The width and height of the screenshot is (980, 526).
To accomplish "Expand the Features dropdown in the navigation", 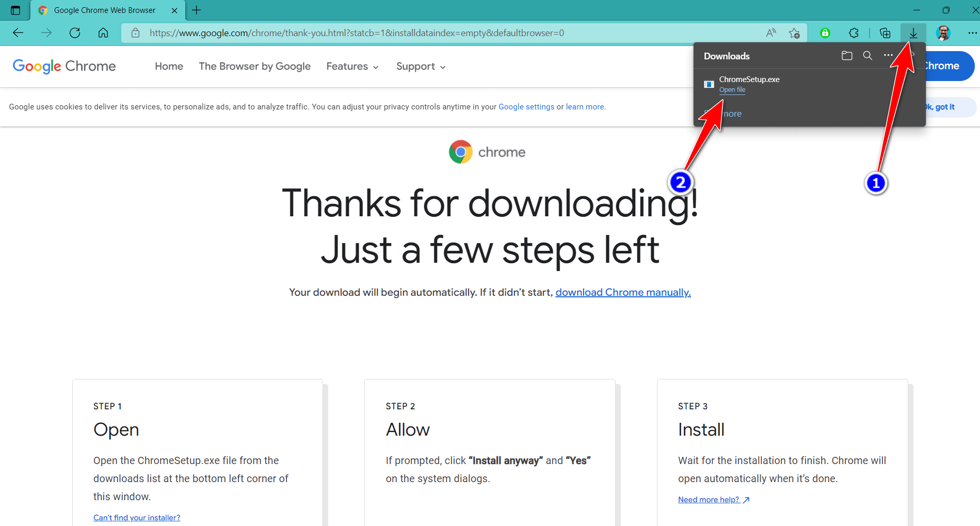I will [x=352, y=66].
